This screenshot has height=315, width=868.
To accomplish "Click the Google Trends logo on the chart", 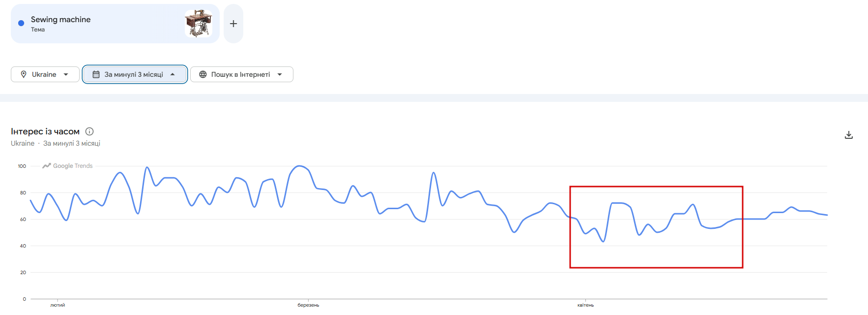I will point(67,166).
